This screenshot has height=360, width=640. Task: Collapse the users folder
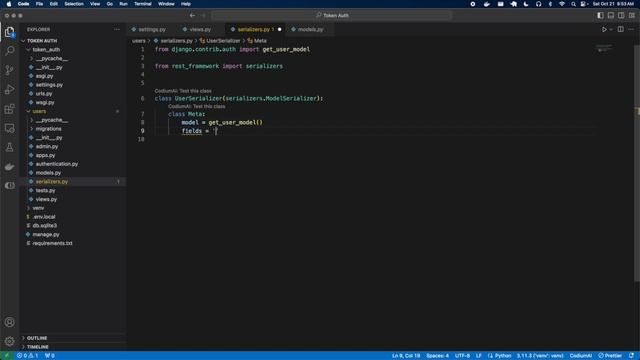[39, 111]
